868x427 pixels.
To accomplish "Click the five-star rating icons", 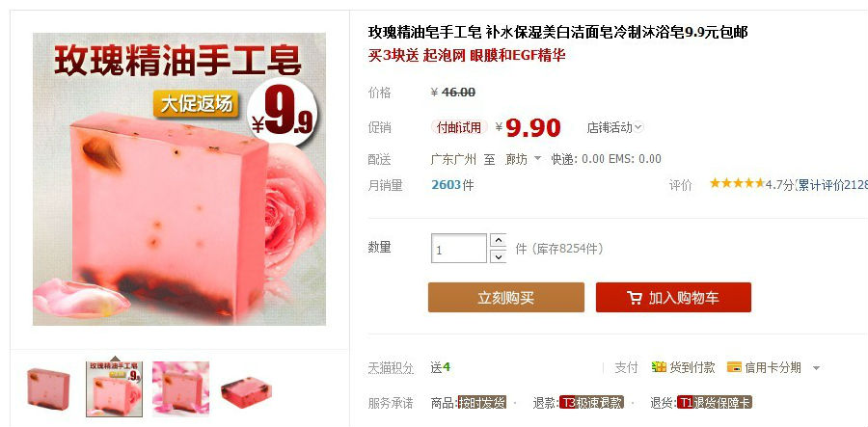I will pyautogui.click(x=737, y=184).
